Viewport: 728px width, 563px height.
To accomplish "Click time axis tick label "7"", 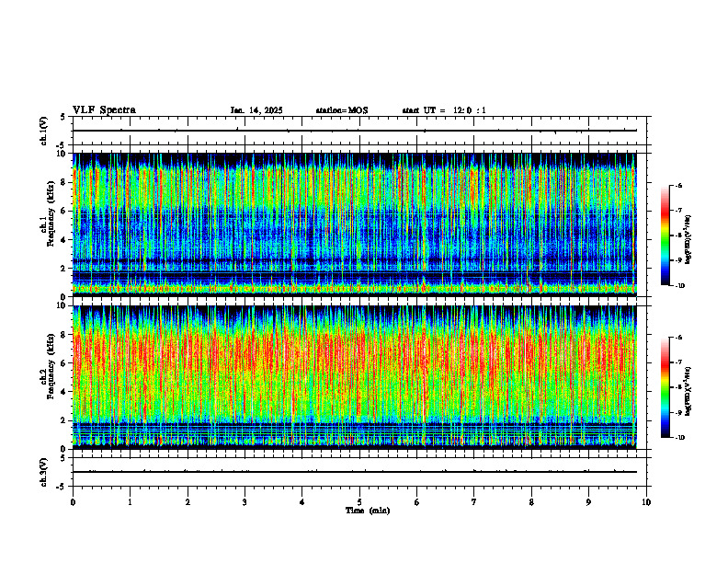I will [474, 502].
